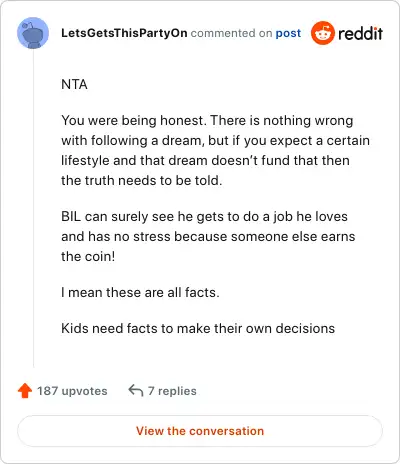Click the reply arrow icon

point(136,390)
